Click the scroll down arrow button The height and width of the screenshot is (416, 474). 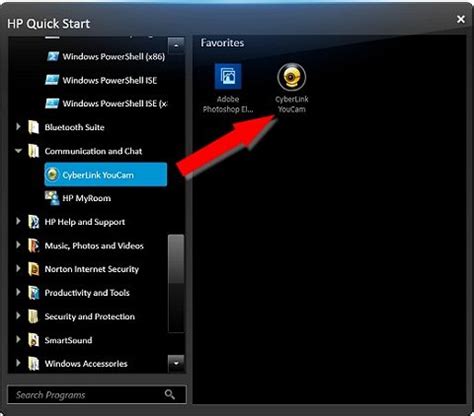coord(176,363)
